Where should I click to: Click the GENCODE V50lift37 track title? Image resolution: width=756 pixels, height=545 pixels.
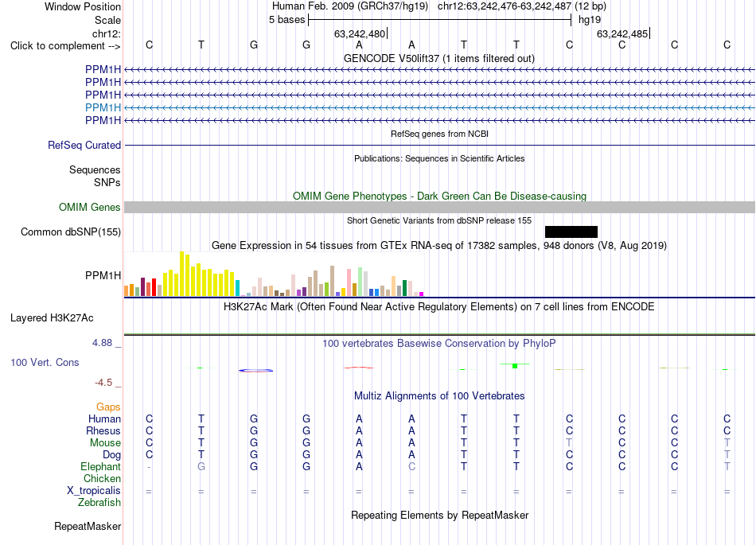coord(439,58)
